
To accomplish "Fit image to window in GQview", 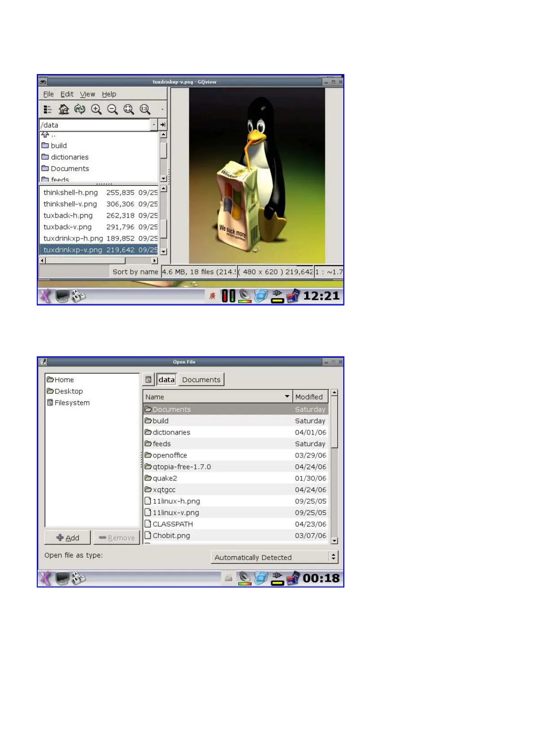I will 128,109.
